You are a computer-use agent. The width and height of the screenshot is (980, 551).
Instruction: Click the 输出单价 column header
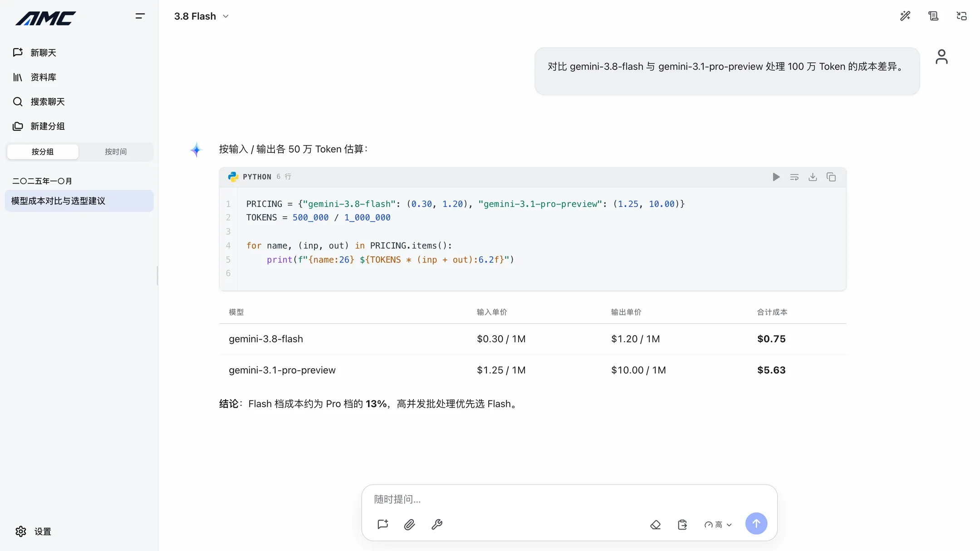click(x=626, y=312)
